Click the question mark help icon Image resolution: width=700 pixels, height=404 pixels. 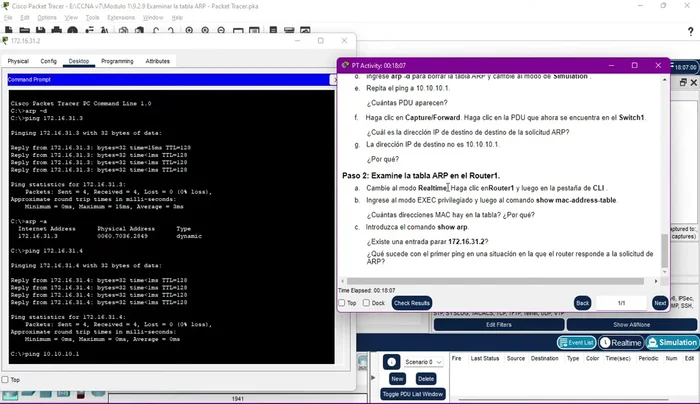[x=690, y=31]
